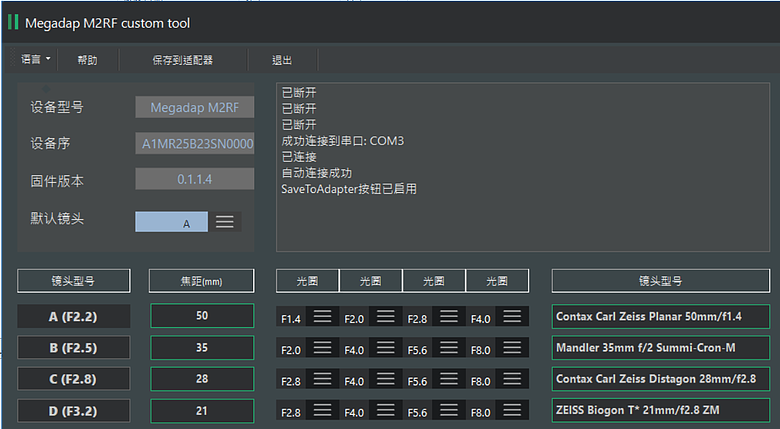The image size is (780, 429).
Task: Open F2.0 aperture list icon in row A
Action: click(386, 317)
